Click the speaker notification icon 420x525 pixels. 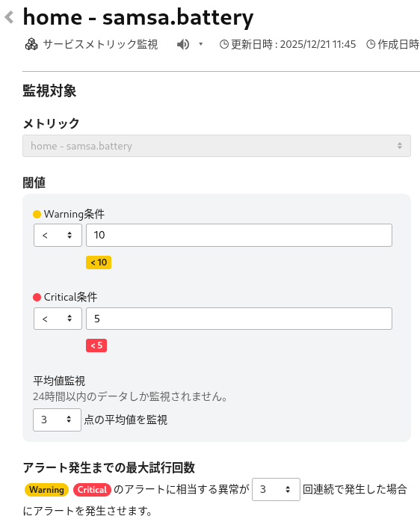click(183, 44)
